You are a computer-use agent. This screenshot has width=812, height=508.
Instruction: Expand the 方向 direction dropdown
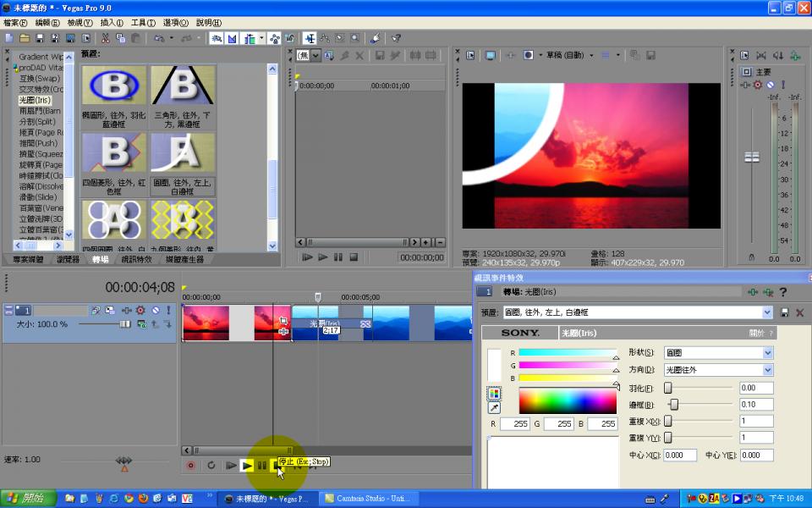pyautogui.click(x=768, y=370)
